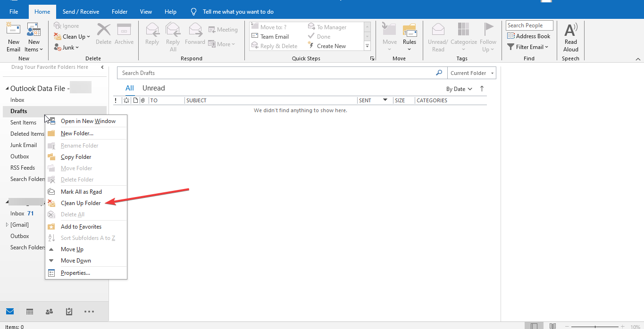This screenshot has height=329, width=644.
Task: Activate Read Aloud speech icon
Action: point(570,38)
